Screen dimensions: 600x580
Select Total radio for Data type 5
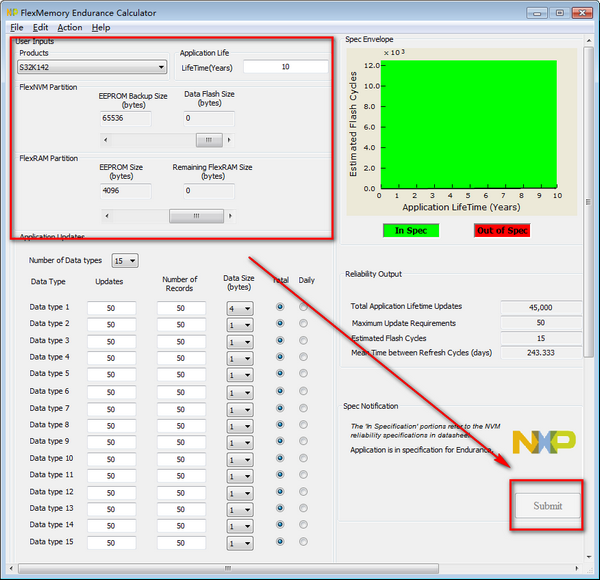click(279, 374)
